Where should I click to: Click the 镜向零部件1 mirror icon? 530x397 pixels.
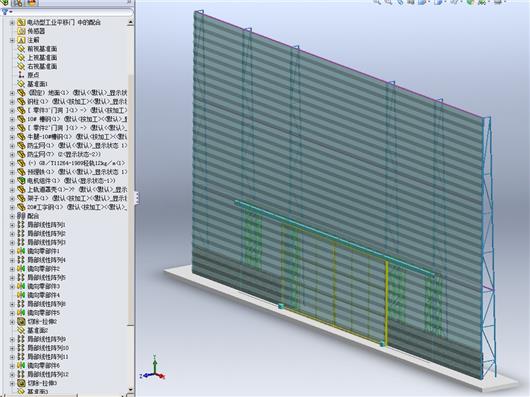tap(21, 251)
